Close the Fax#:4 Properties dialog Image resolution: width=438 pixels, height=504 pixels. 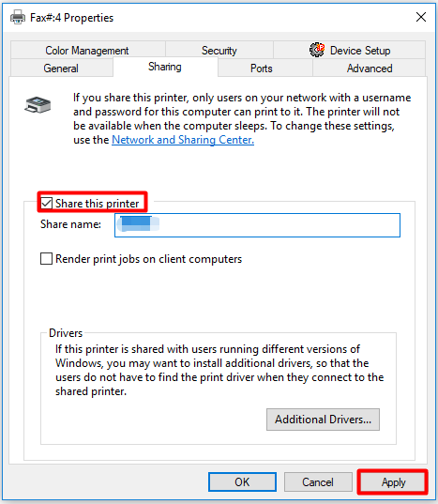point(421,17)
